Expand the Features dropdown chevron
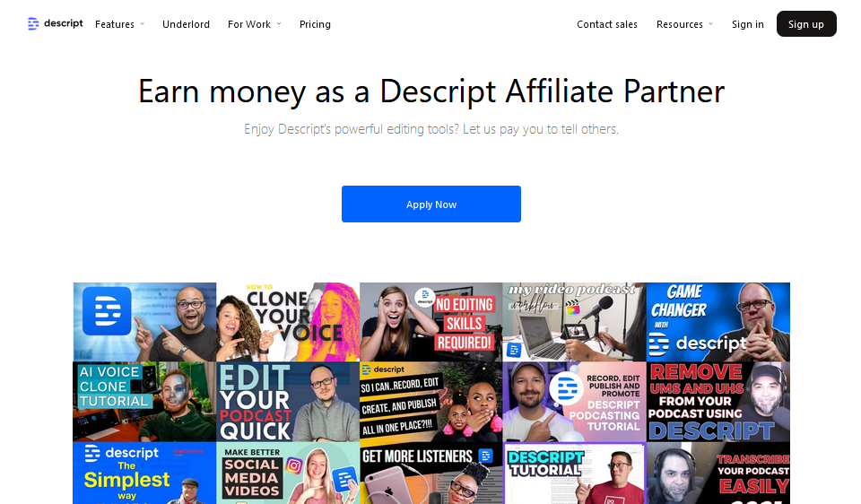The height and width of the screenshot is (504, 861). (x=143, y=24)
